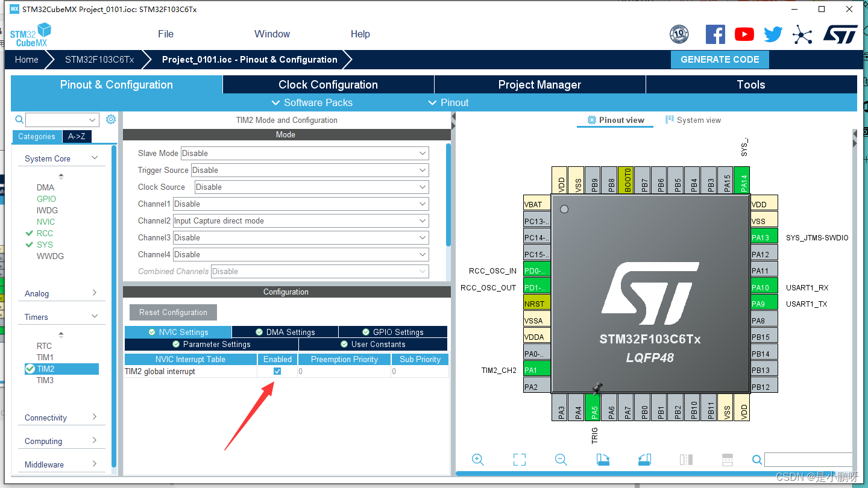Screen dimensions: 868x488
Task: Click the GENERATE CODE button
Action: pyautogui.click(x=720, y=60)
